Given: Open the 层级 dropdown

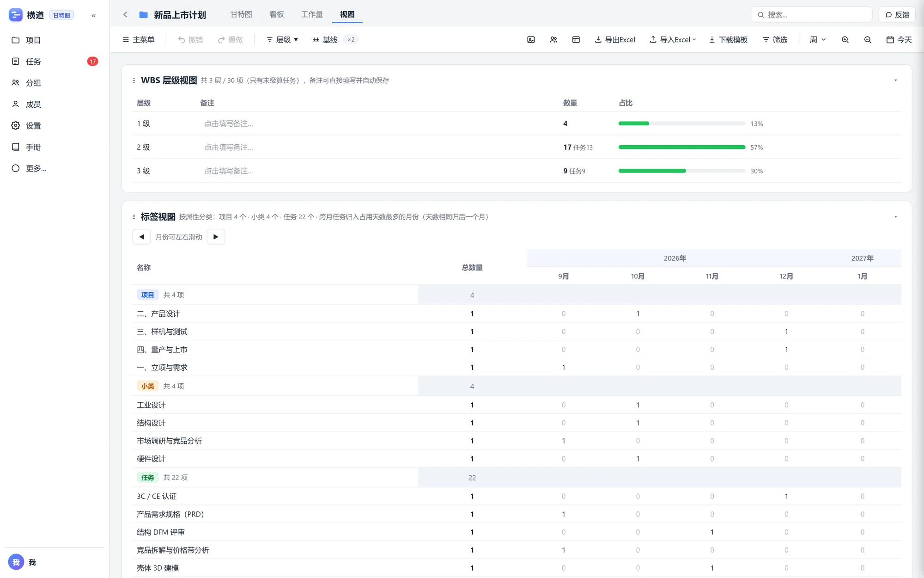Looking at the screenshot, I should click(x=282, y=40).
